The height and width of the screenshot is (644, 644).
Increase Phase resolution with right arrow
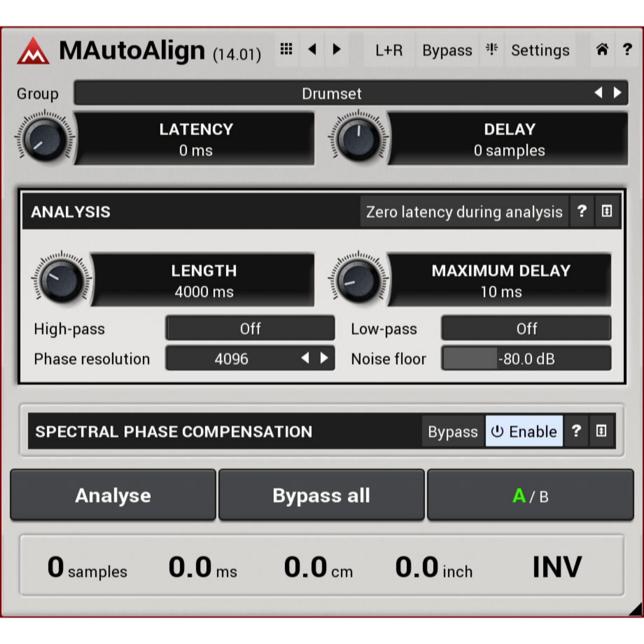[x=324, y=358]
